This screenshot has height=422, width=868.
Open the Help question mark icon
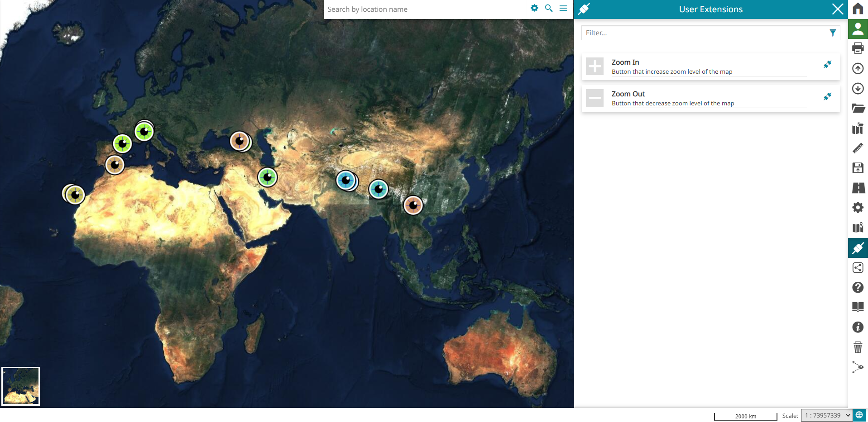pyautogui.click(x=858, y=288)
